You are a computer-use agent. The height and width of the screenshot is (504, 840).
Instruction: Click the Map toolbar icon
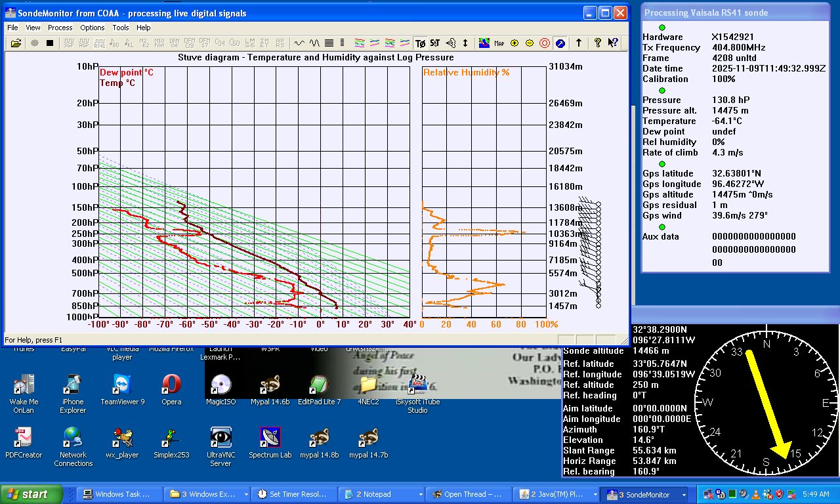point(499,43)
